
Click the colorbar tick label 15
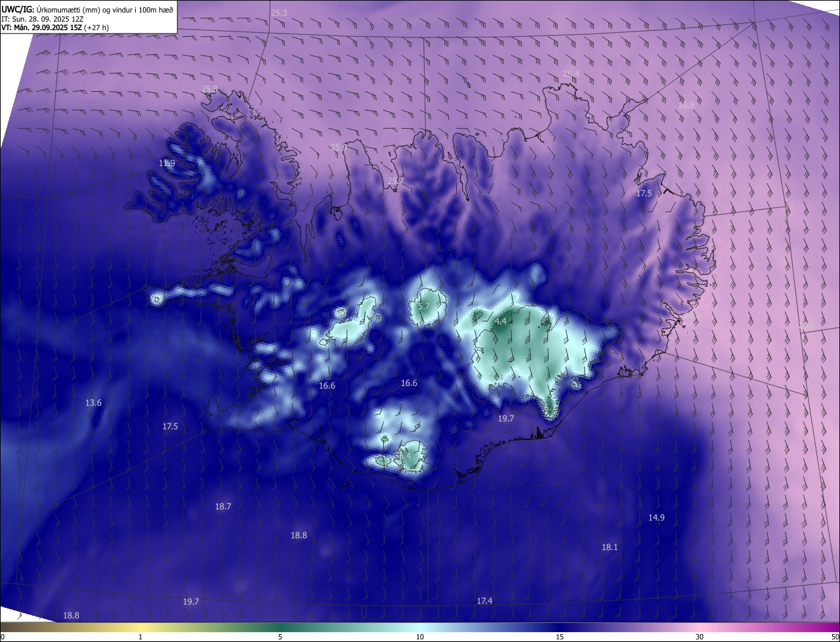point(560,637)
